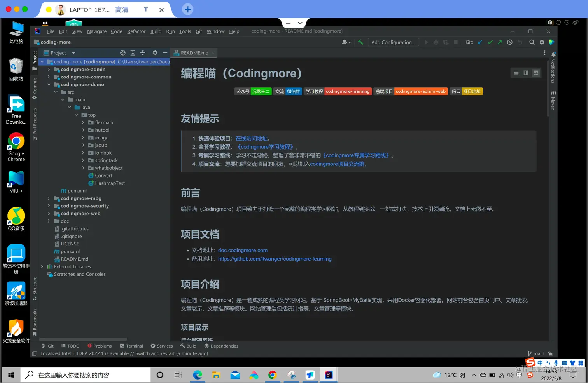Expand the codingmore-common module
The width and height of the screenshot is (588, 383).
pyautogui.click(x=49, y=77)
